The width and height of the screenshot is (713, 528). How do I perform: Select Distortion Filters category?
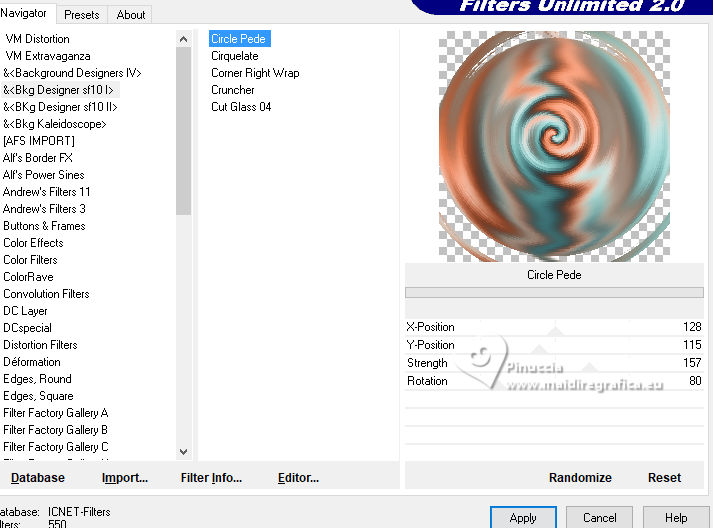40,345
